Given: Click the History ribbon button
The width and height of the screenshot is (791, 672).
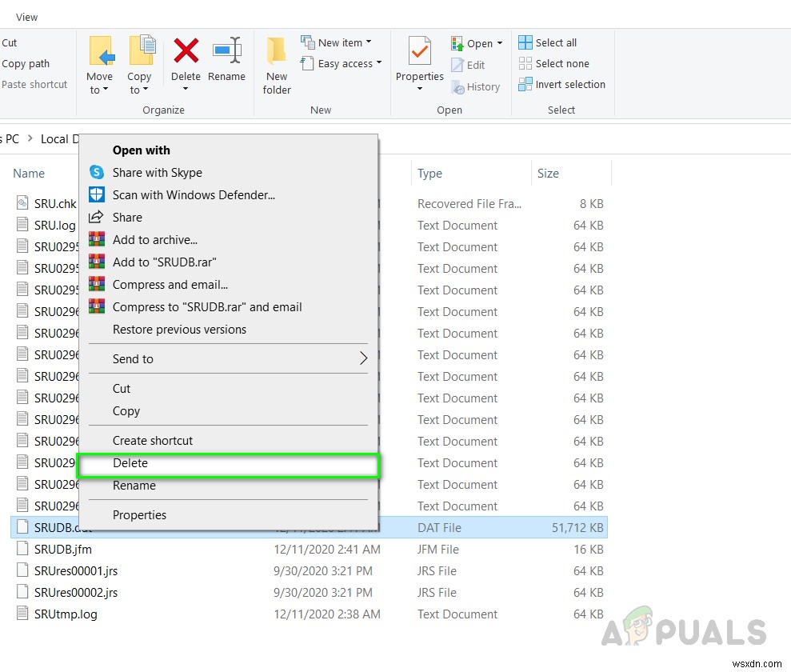Looking at the screenshot, I should [x=475, y=86].
